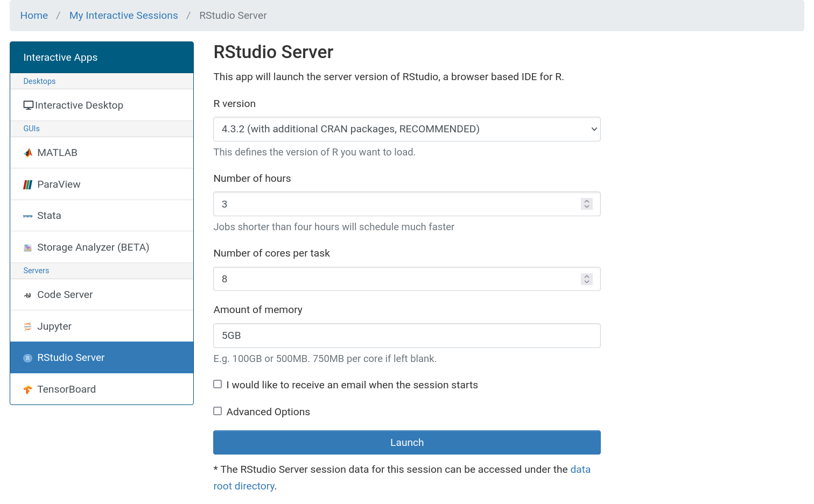814x504 pixels.
Task: Select Stata from the sidebar
Action: point(102,216)
